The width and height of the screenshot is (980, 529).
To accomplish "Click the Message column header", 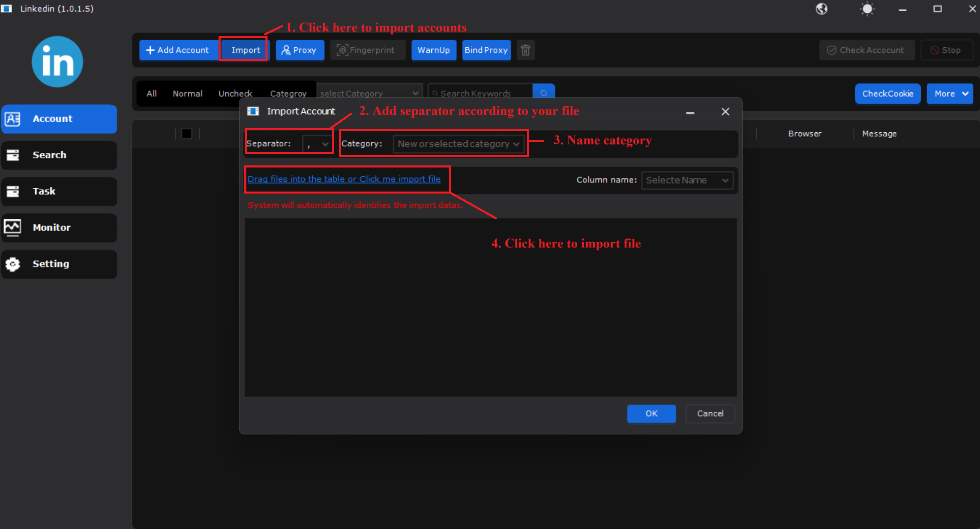I will (x=879, y=133).
